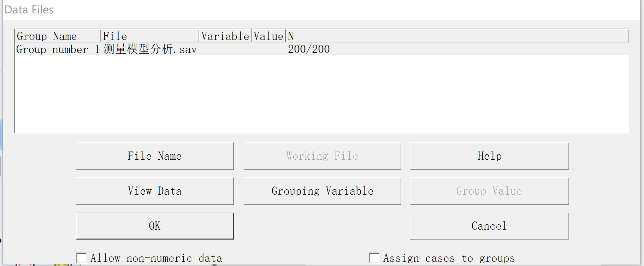Screen dimensions: 644x266
Task: Click the View Data button
Action: pos(155,191)
